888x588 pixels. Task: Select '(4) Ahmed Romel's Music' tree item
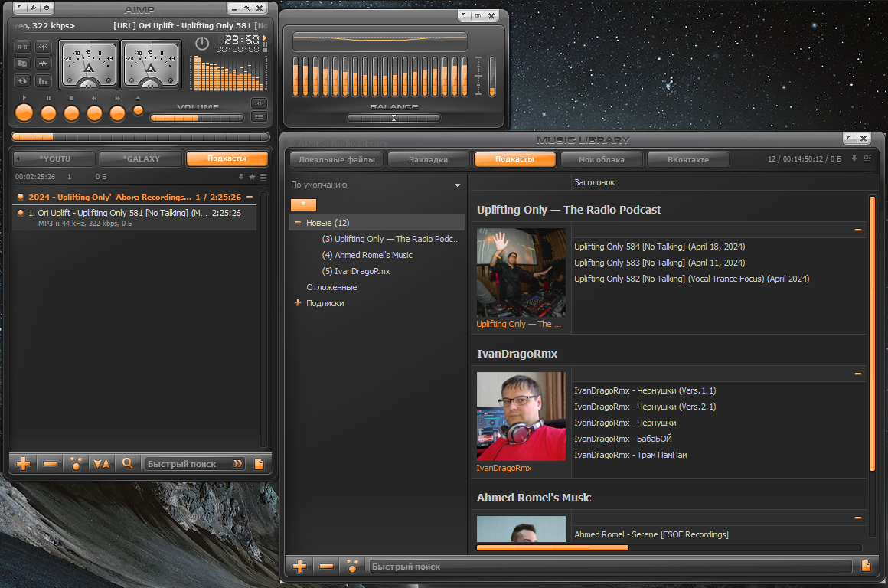point(367,255)
